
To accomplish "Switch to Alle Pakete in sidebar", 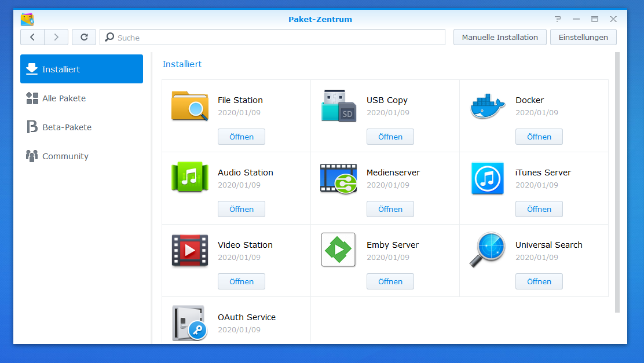I will tap(82, 98).
